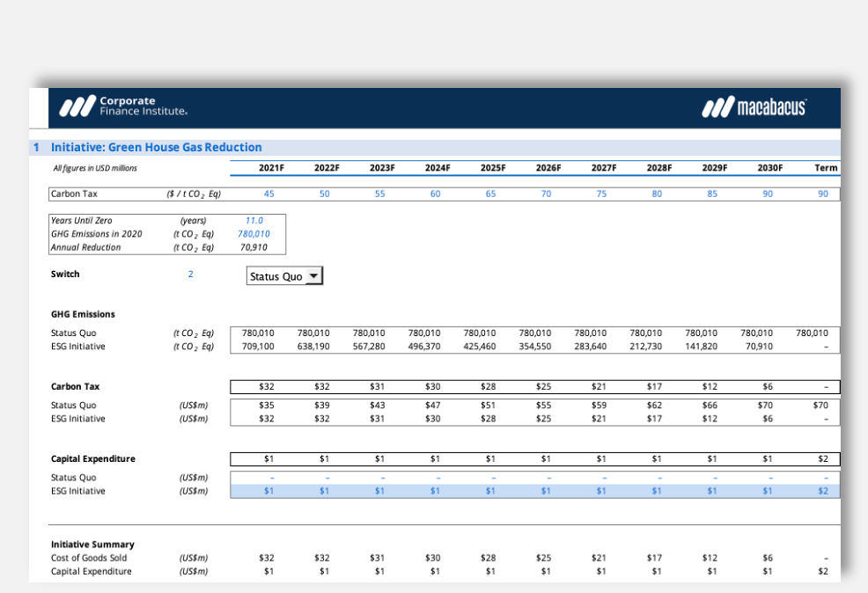Click the 2025F column header
The height and width of the screenshot is (593, 868).
pyautogui.click(x=493, y=168)
